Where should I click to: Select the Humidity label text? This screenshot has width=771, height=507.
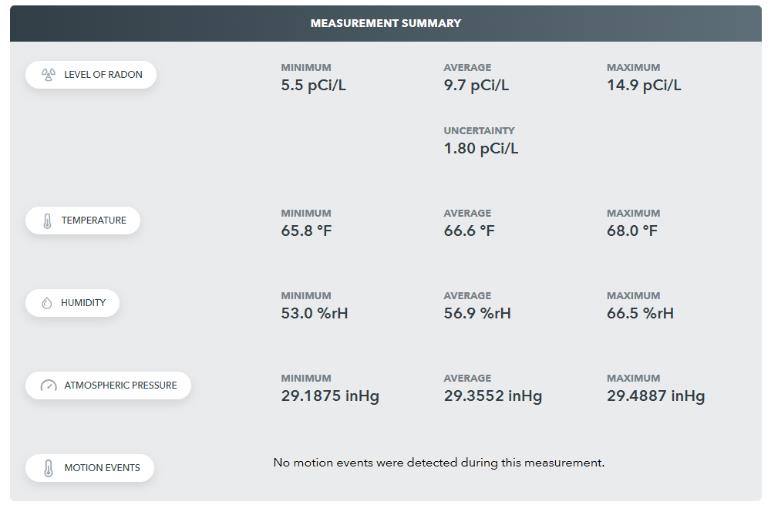83,303
